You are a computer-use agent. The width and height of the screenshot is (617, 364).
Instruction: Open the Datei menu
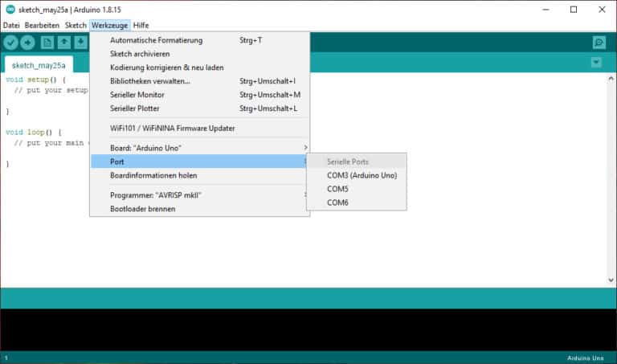(x=11, y=25)
